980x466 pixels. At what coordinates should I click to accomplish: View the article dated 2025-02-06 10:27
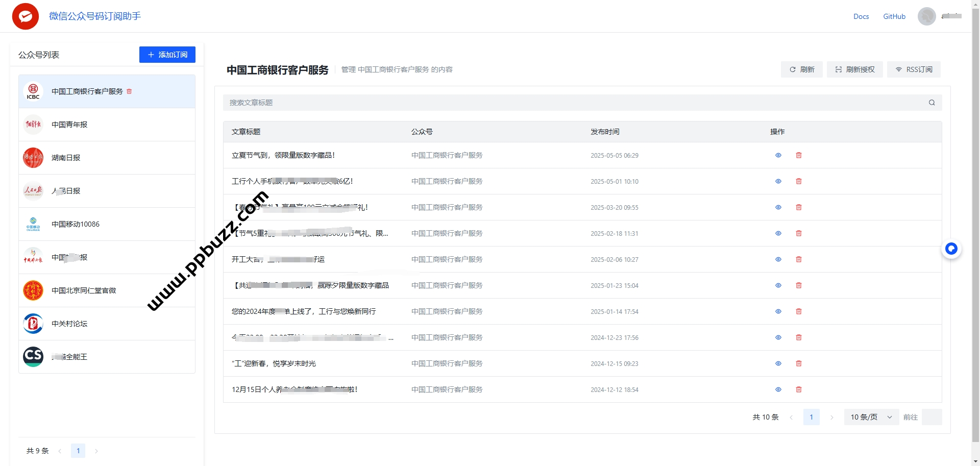click(778, 259)
